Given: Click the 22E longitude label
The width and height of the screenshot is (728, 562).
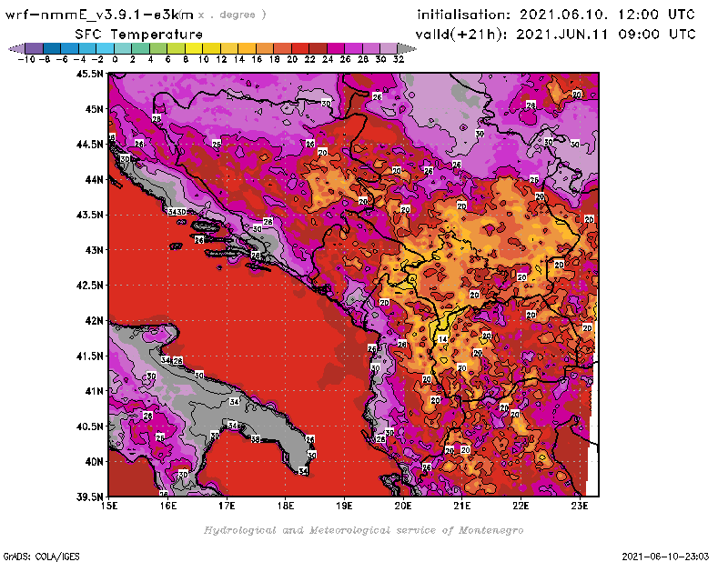Looking at the screenshot, I should tap(521, 506).
